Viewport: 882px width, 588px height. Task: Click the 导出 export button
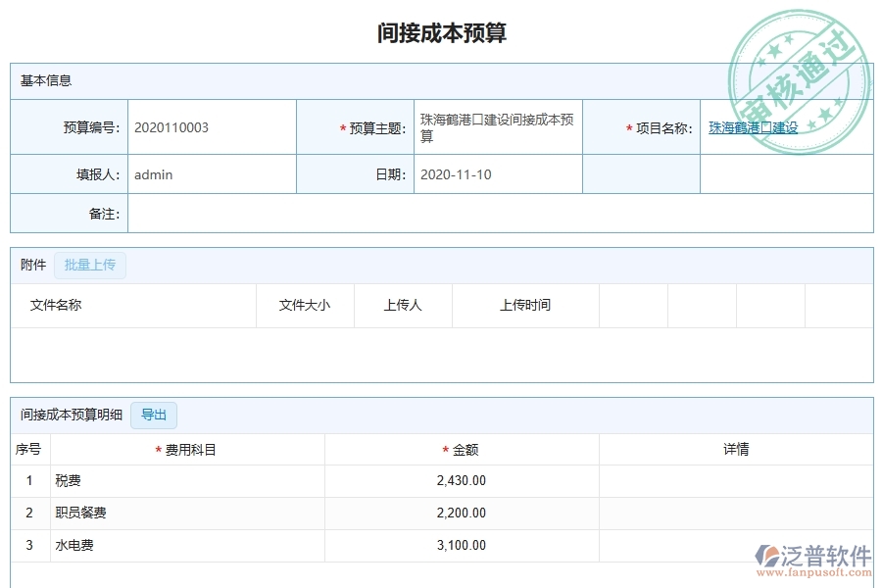pyautogui.click(x=153, y=415)
